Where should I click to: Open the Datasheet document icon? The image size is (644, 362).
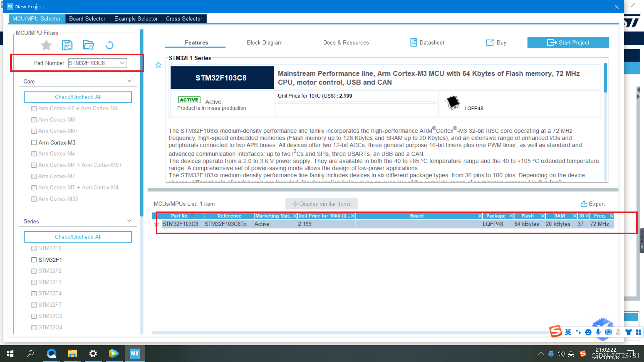point(414,43)
